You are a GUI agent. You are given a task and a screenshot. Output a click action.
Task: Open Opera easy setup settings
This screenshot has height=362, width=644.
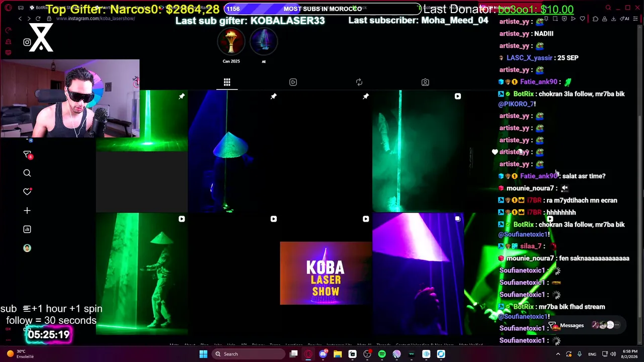pyautogui.click(x=635, y=19)
